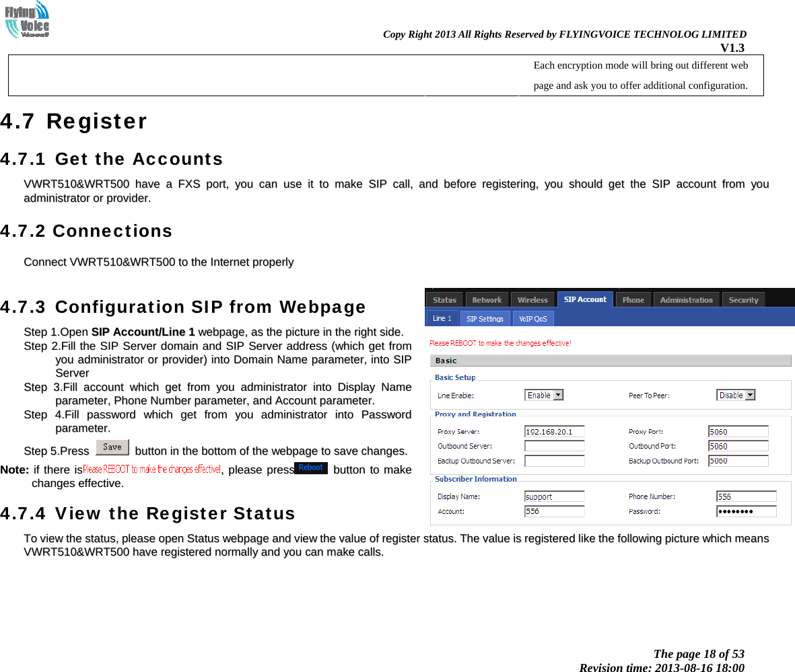Open the SIP Settings sub-tab
The width and height of the screenshot is (795, 672).
tap(485, 319)
